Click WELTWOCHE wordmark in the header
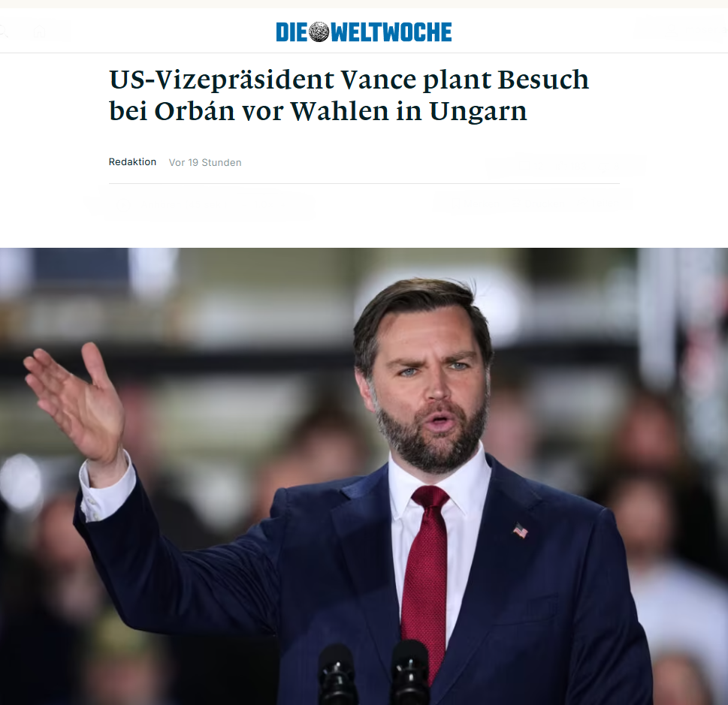Viewport: 728px width, 705px height. pyautogui.click(x=391, y=32)
